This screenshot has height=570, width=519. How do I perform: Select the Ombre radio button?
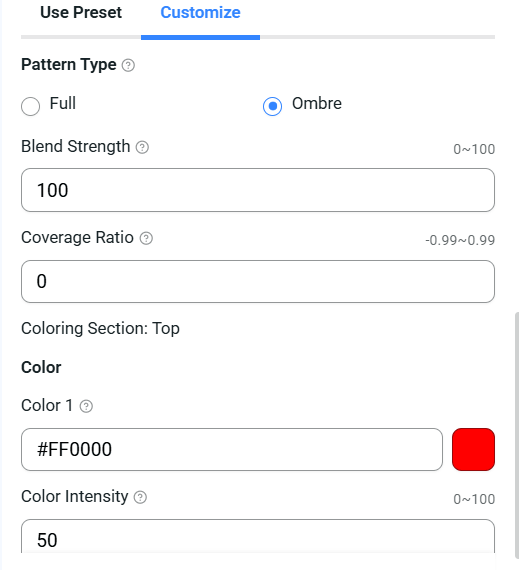pos(272,106)
